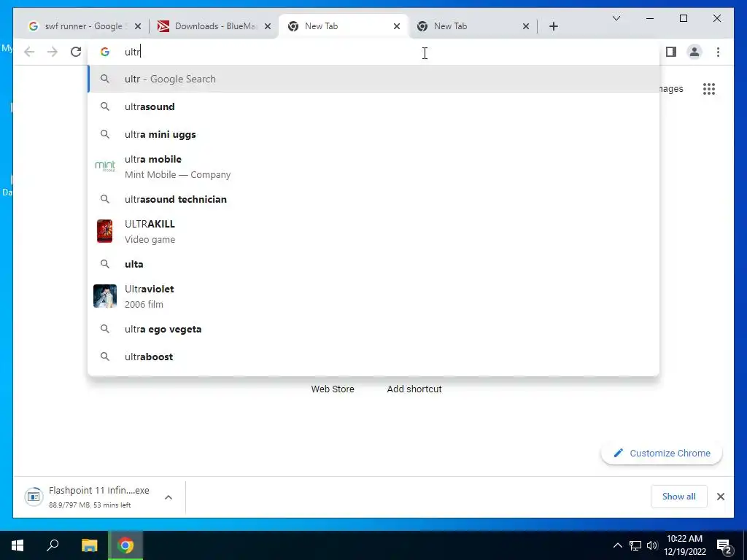
Task: Close the Downloads - BlueMaxima tab
Action: [268, 26]
